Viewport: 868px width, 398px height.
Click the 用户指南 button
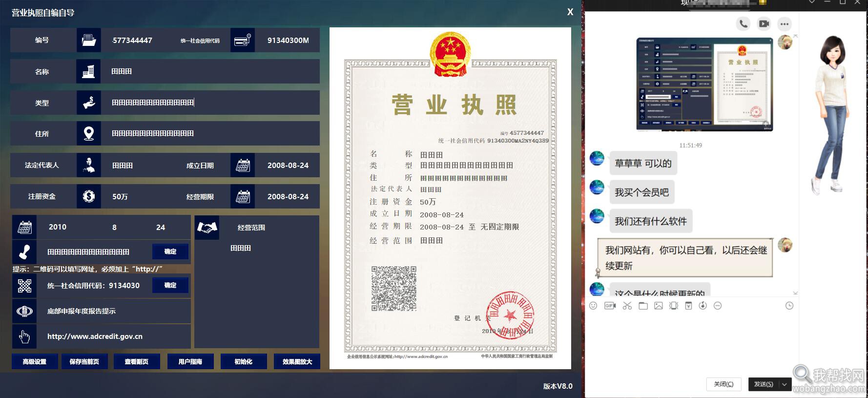(x=190, y=362)
